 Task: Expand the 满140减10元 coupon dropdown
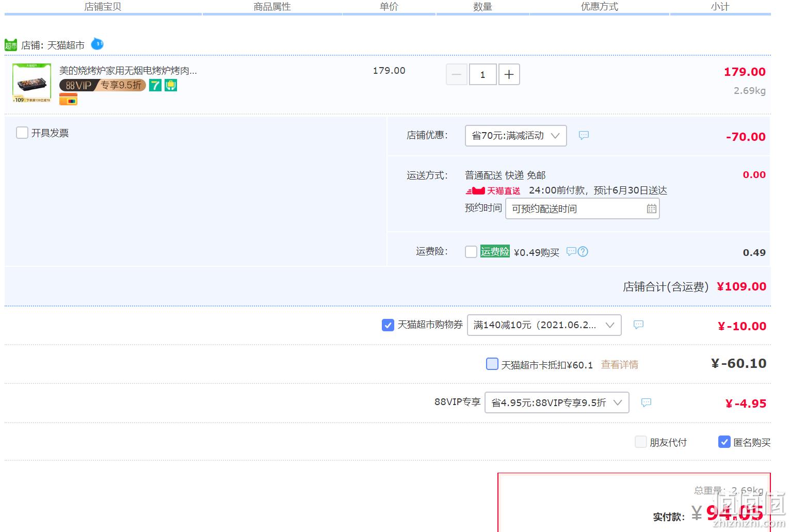point(544,325)
